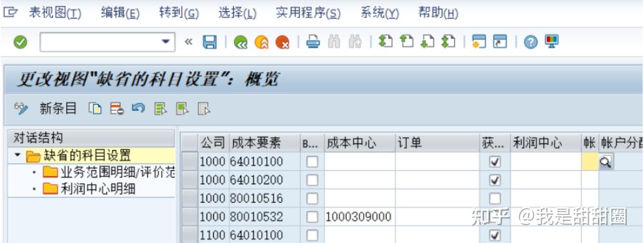Go to the previous page icon

pos(406,42)
